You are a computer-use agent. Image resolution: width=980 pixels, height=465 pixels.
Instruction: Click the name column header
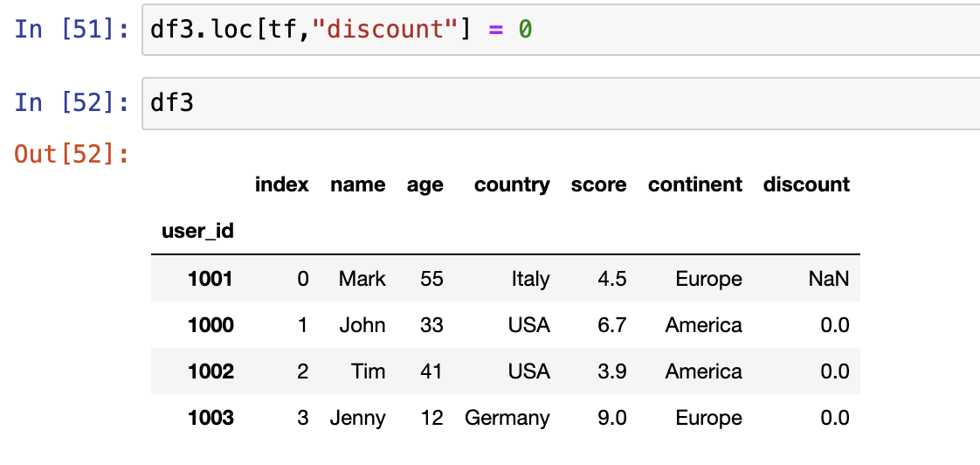click(357, 185)
